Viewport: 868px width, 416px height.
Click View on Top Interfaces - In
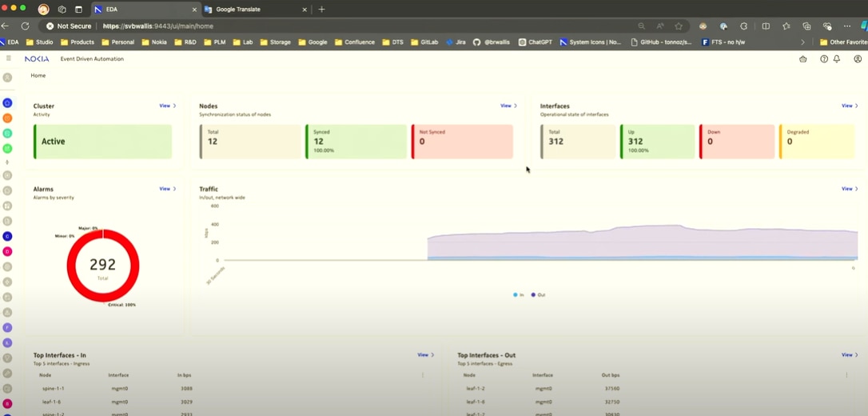tap(426, 354)
